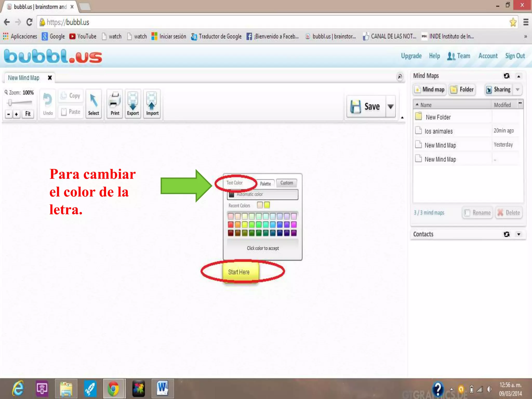This screenshot has width=532, height=399.
Task: Toggle the toolbar collapse arrow under Save
Action: point(402,118)
